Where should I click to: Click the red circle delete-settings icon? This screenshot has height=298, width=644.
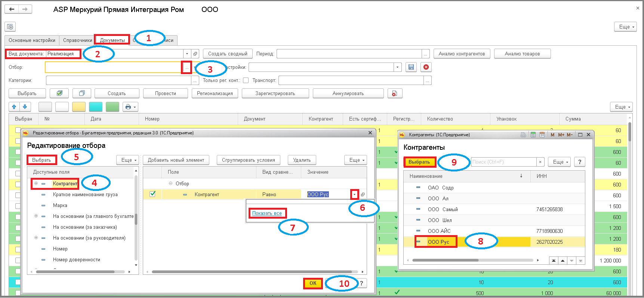tap(426, 67)
